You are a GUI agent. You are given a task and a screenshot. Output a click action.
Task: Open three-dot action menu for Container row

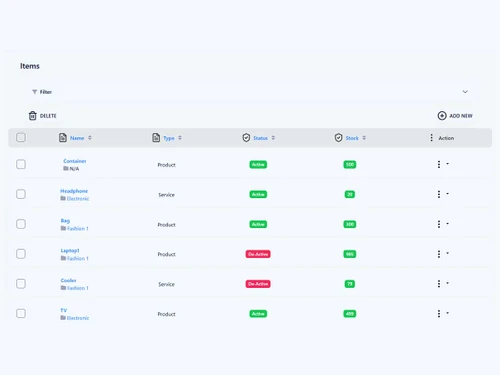pyautogui.click(x=439, y=164)
